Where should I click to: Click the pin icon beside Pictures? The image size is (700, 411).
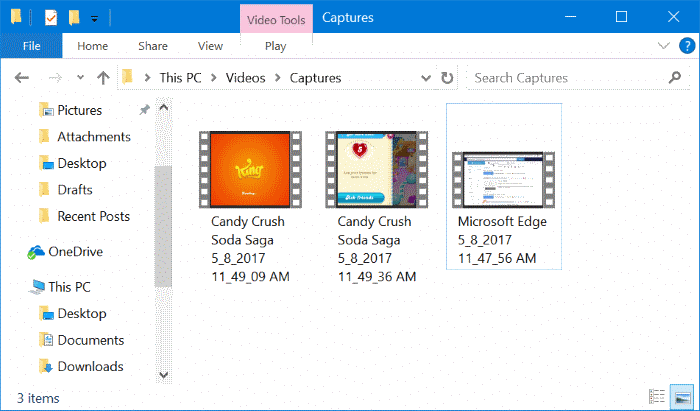[x=144, y=110]
